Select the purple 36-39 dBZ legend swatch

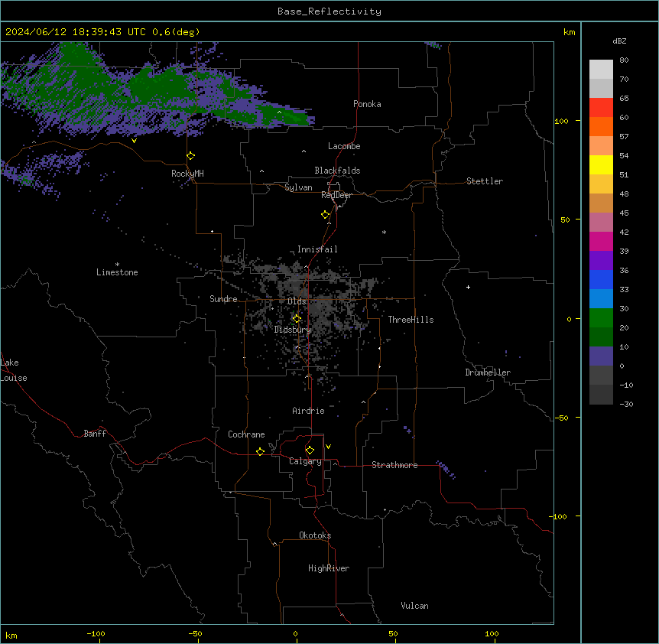click(601, 261)
